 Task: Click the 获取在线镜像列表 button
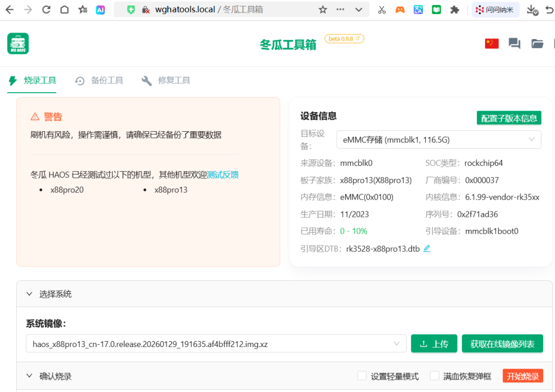click(x=502, y=344)
